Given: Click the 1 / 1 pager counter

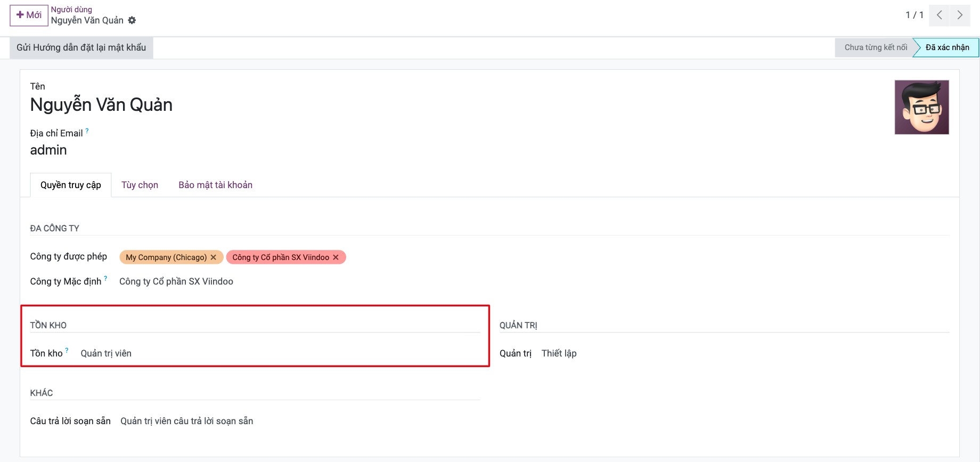Looking at the screenshot, I should click(914, 15).
